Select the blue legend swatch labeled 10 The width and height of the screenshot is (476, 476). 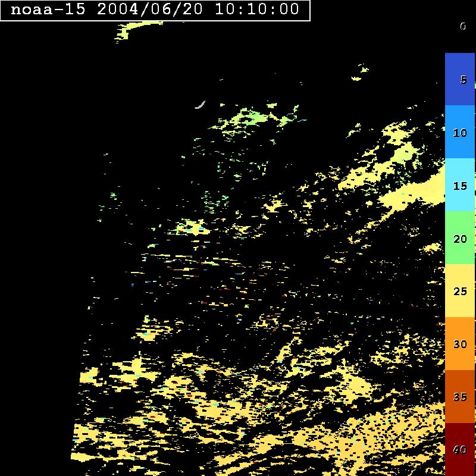[x=459, y=132]
